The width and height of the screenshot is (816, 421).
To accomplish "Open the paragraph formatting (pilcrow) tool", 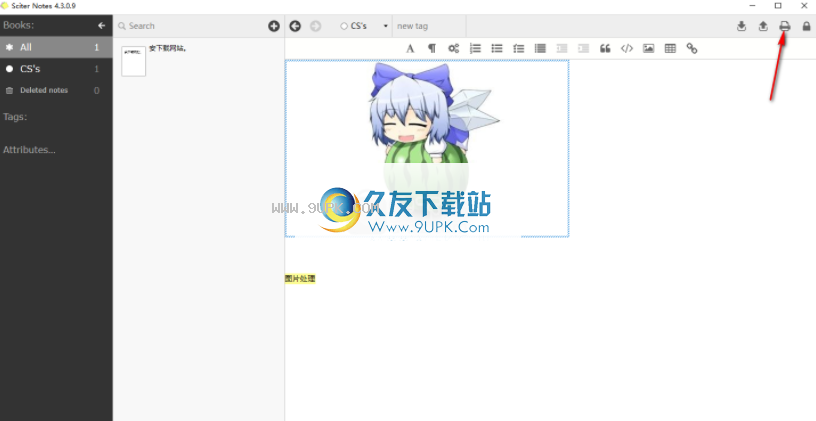I will pos(432,48).
